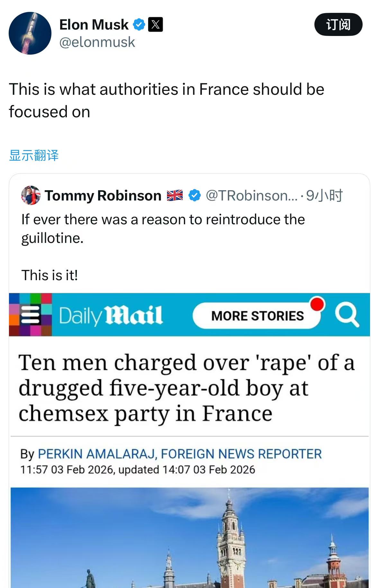Open the @elonmusk handle link
The image size is (379, 588).
point(97,42)
